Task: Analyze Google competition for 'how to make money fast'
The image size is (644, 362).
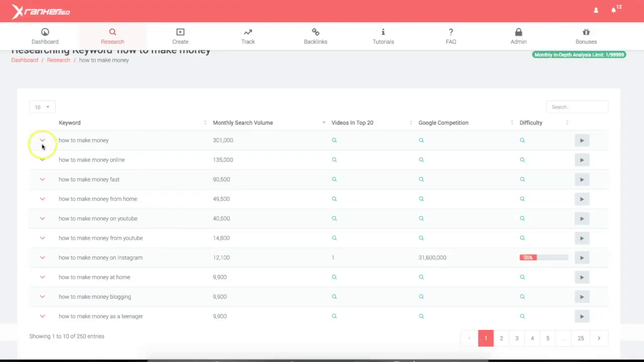Action: [421, 179]
